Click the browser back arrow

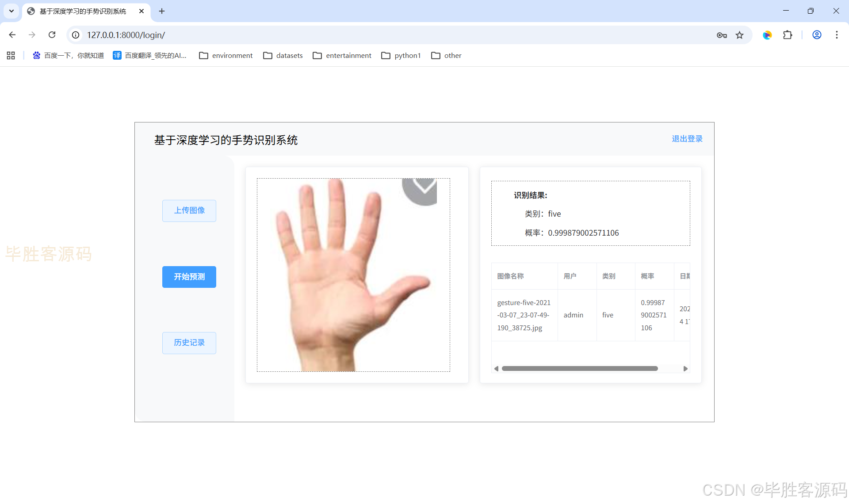tap(12, 35)
